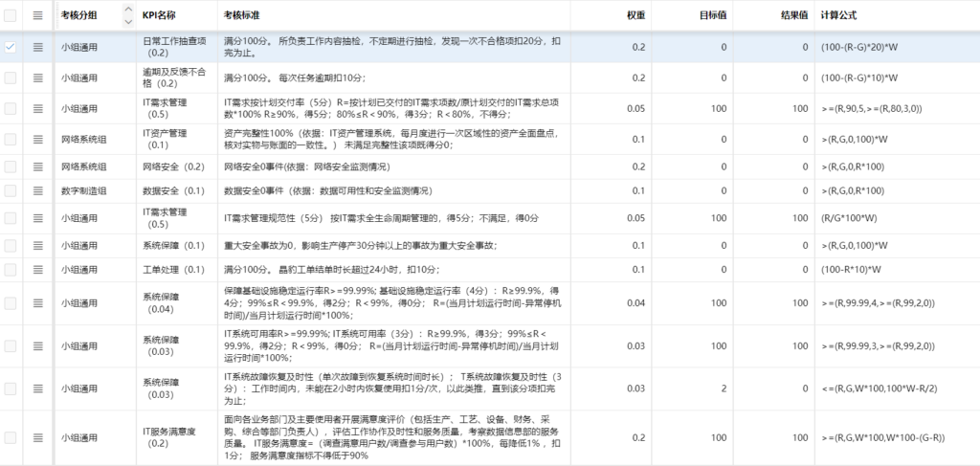Click the 目标值 column header

point(713,15)
